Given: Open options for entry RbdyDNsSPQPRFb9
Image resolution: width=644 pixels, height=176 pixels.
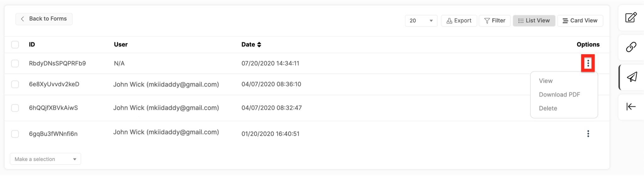Looking at the screenshot, I should point(588,63).
